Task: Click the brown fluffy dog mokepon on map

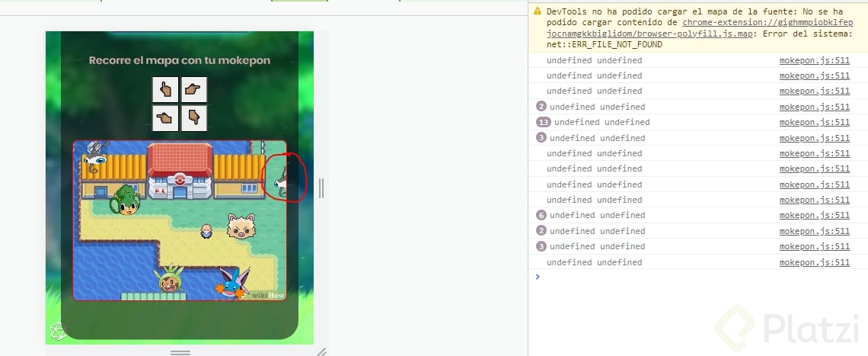Action: point(241,226)
